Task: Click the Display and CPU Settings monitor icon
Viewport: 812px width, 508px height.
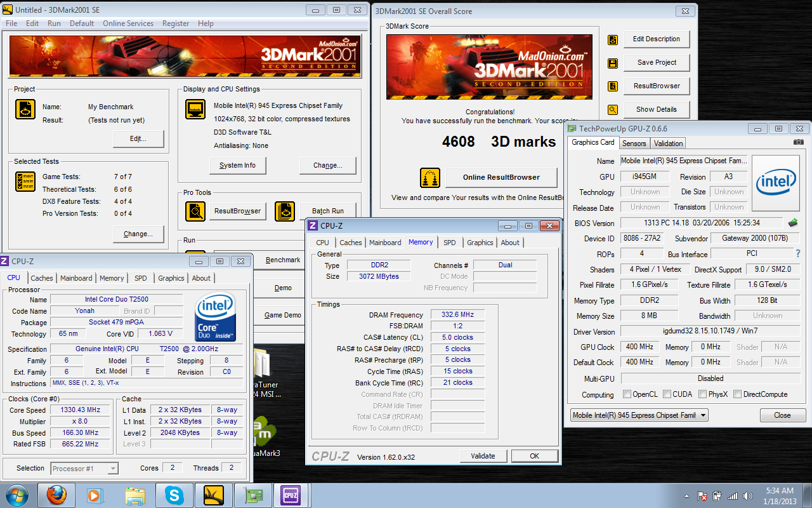Action: [x=195, y=109]
